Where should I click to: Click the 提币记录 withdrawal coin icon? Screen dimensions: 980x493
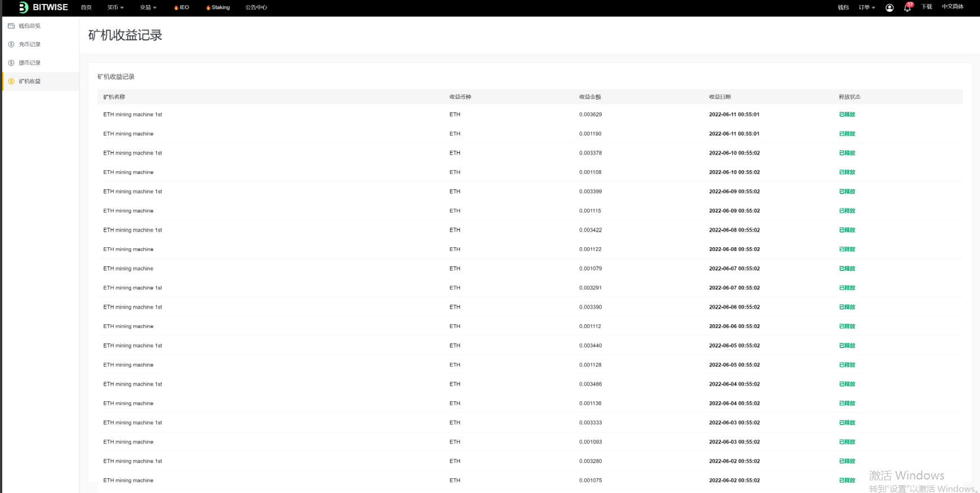pos(11,63)
